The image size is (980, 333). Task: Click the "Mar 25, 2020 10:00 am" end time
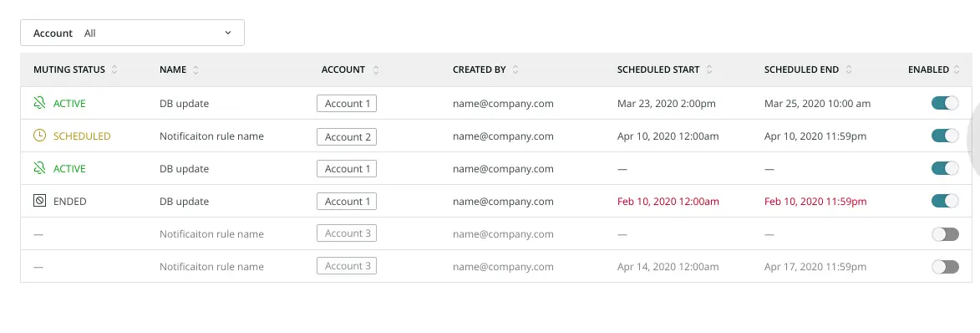tap(817, 104)
